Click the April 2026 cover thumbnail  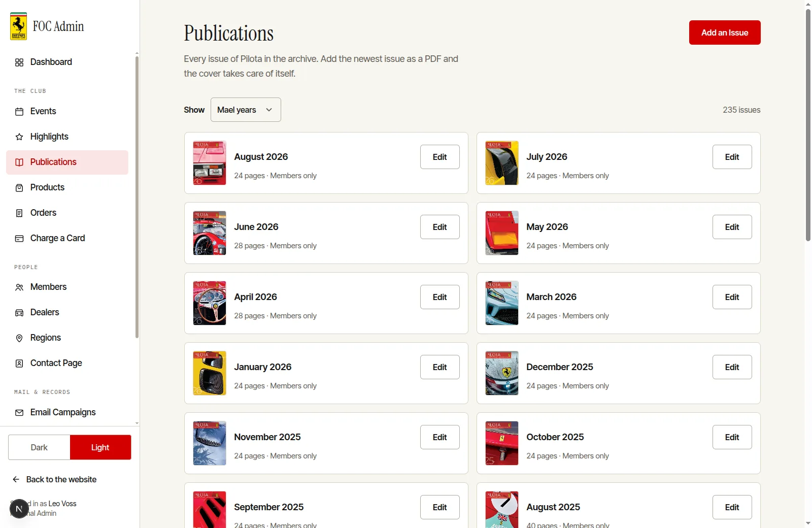[x=210, y=303]
